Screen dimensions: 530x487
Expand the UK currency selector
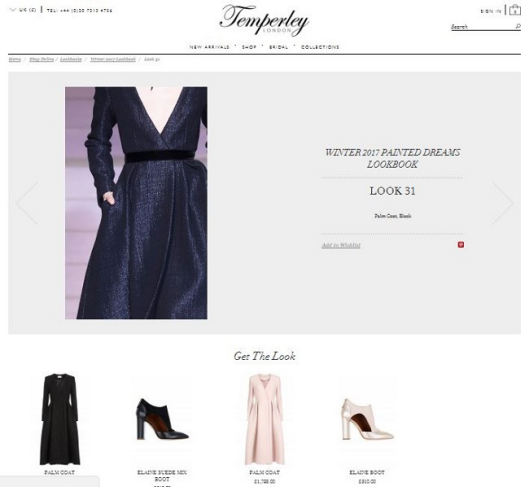(23, 10)
